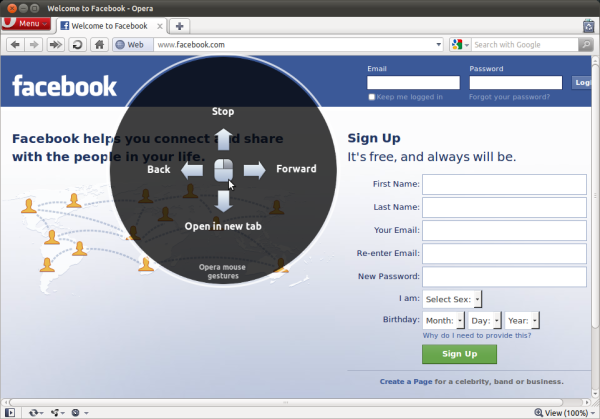The width and height of the screenshot is (600, 419).
Task: Toggle the panel icon in status bar
Action: pos(10,413)
